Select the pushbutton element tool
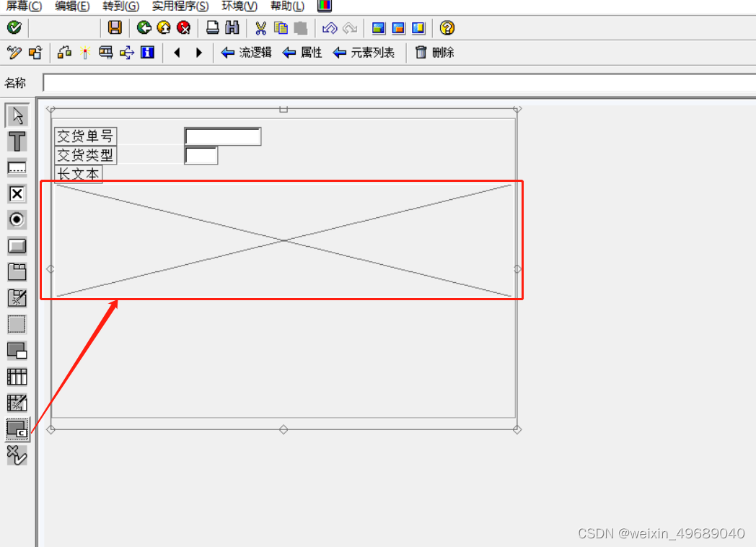 pos(17,246)
